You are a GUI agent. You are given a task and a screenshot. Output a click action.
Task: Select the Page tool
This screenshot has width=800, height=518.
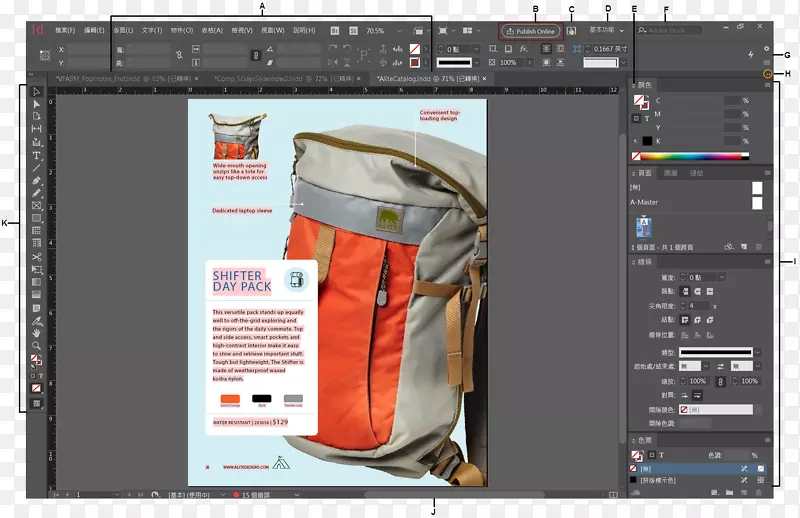pyautogui.click(x=36, y=116)
